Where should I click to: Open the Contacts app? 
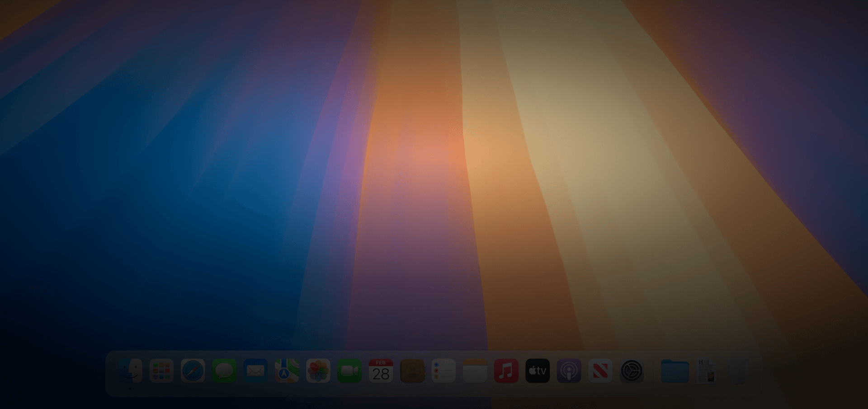412,371
